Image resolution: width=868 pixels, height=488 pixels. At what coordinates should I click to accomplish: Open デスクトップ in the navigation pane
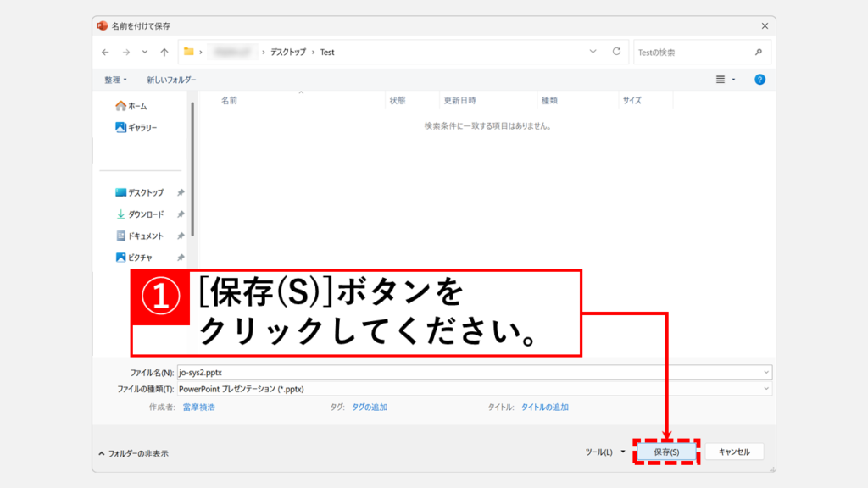click(x=140, y=192)
